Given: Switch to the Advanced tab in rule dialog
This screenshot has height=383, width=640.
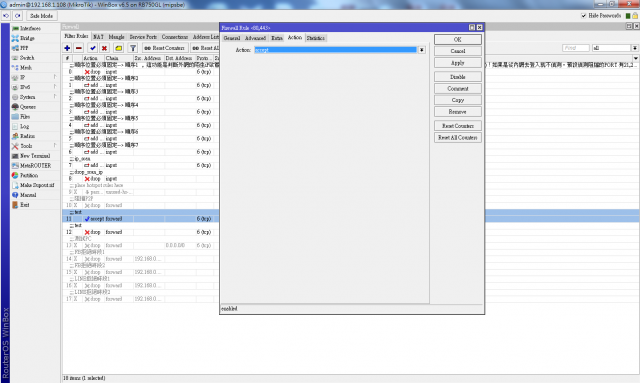Looking at the screenshot, I should point(256,38).
